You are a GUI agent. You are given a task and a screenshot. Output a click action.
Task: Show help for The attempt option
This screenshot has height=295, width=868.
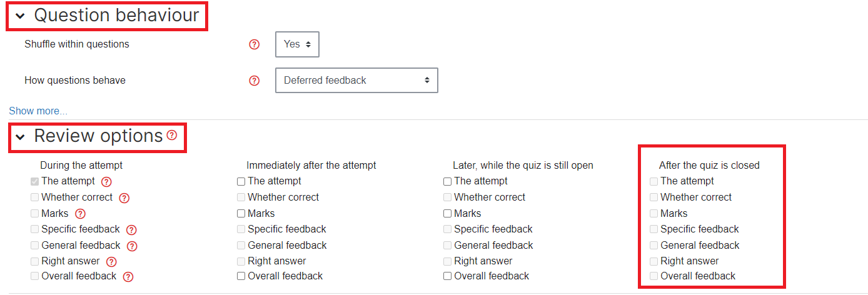coord(106,182)
